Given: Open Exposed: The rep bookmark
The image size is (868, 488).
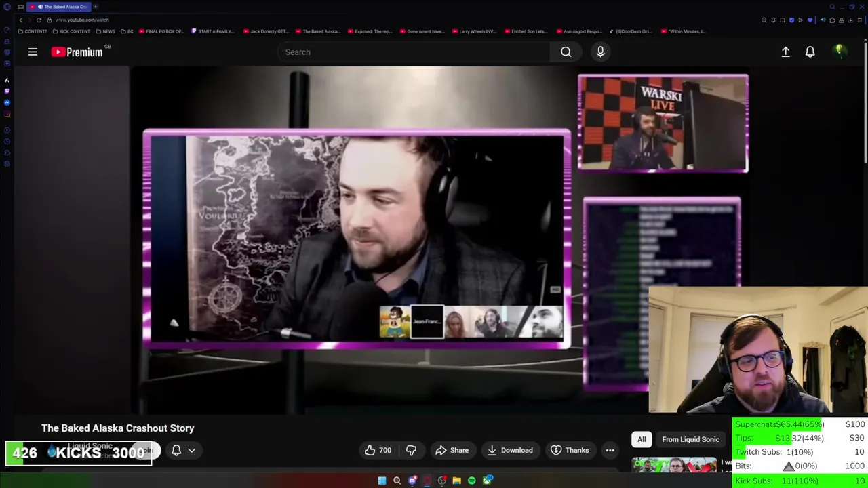Looking at the screenshot, I should point(370,31).
